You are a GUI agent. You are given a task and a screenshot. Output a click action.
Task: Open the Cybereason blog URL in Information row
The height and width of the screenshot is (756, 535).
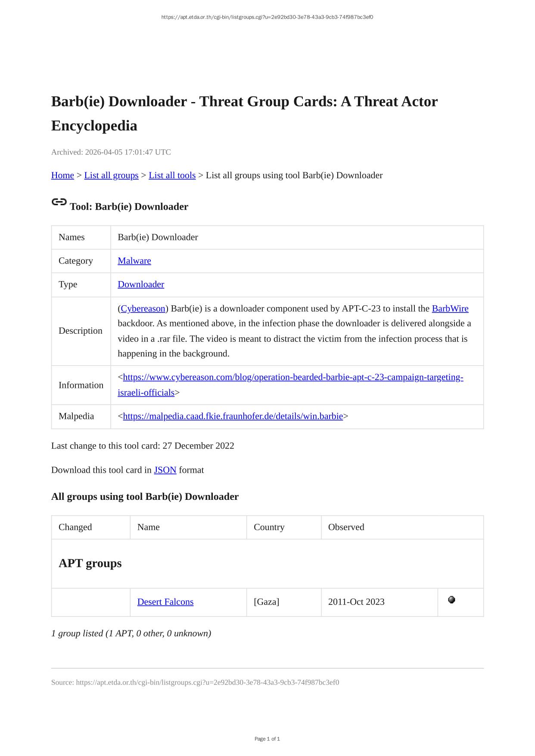293,378
